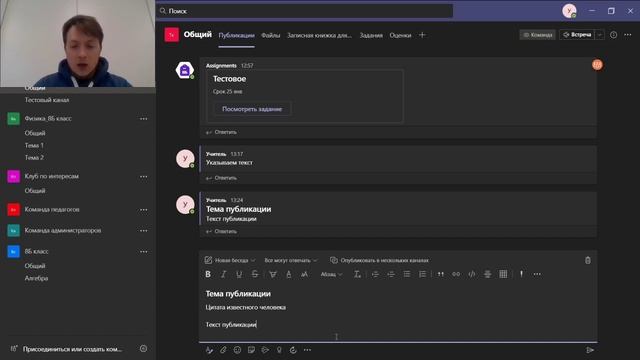Select the Тестовый канал channel
The height and width of the screenshot is (360, 640).
47,100
